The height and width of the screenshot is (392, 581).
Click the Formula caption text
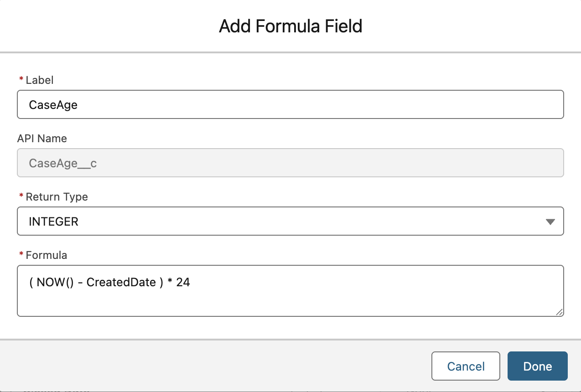(x=46, y=255)
